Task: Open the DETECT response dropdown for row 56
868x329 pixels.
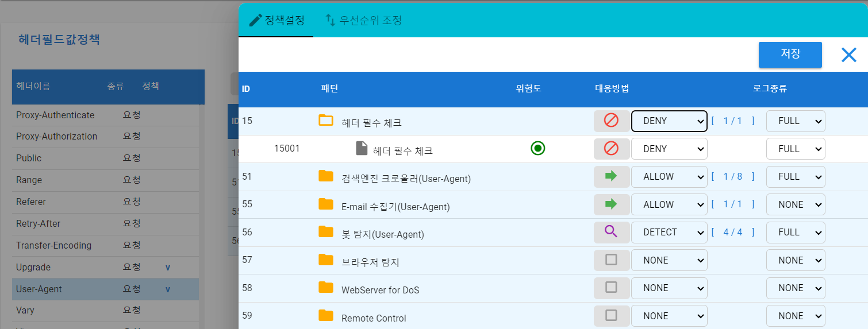Action: tap(669, 233)
